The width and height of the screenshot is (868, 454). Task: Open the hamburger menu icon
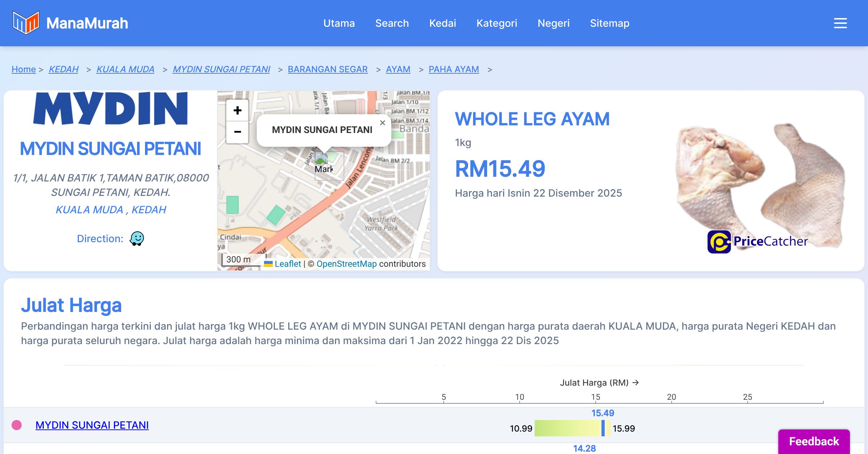point(840,23)
